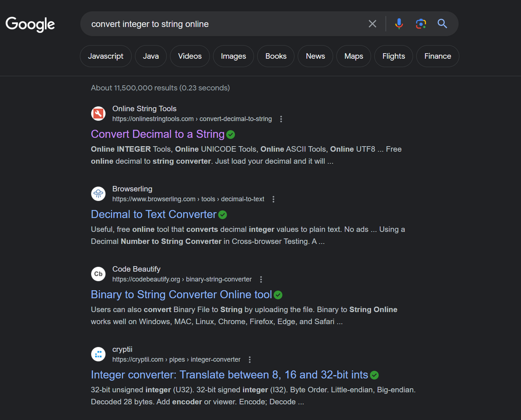The height and width of the screenshot is (420, 521).
Task: Click the Browserling favicon
Action: 98,194
